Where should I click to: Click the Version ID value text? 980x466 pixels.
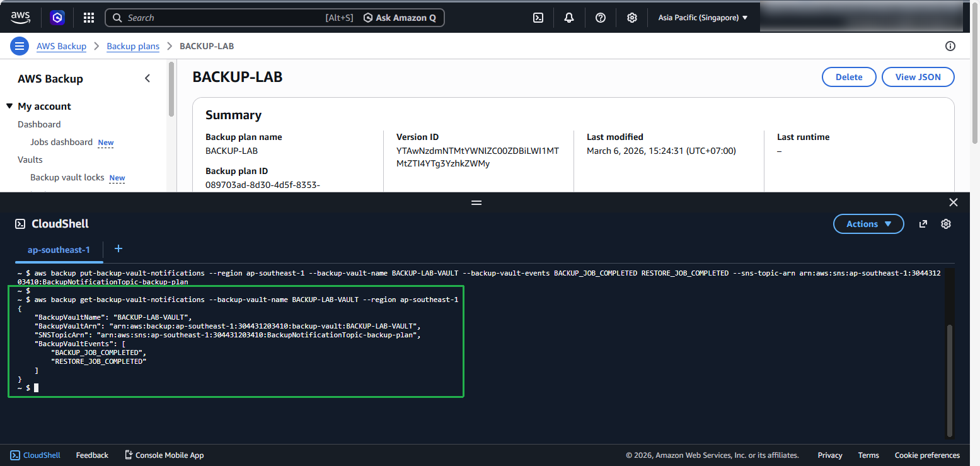(478, 157)
